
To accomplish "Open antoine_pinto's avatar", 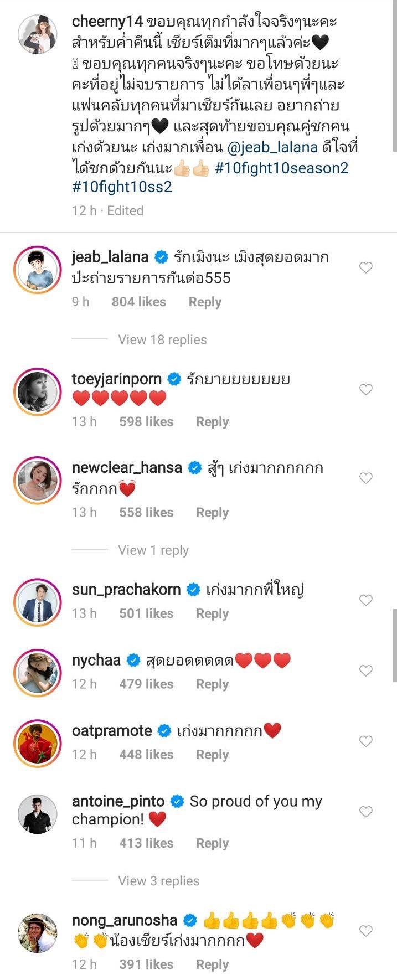I will point(38,813).
